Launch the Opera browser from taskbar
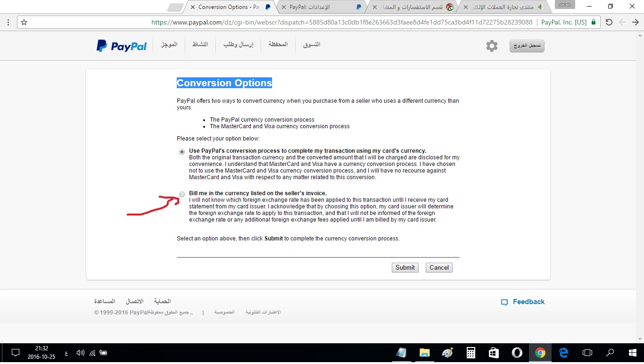Screen dimensions: 644x364 (517, 353)
